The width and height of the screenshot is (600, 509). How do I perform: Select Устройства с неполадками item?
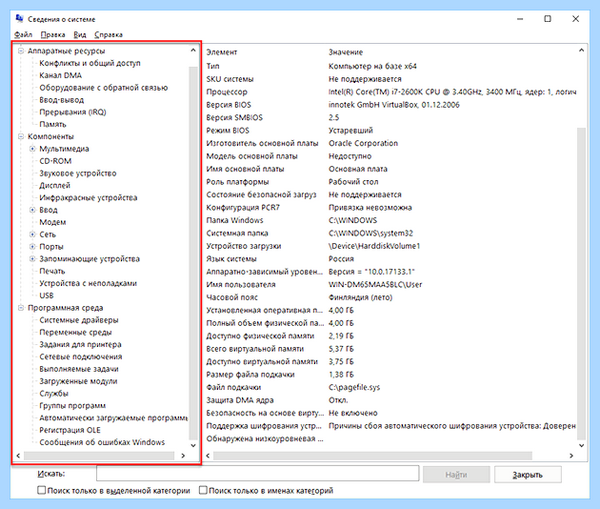click(x=88, y=284)
